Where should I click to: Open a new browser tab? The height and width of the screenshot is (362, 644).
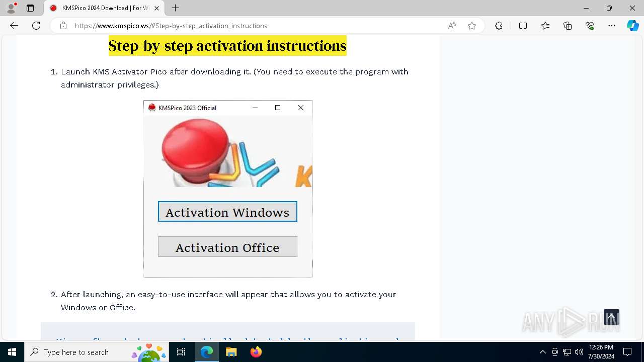(x=175, y=8)
